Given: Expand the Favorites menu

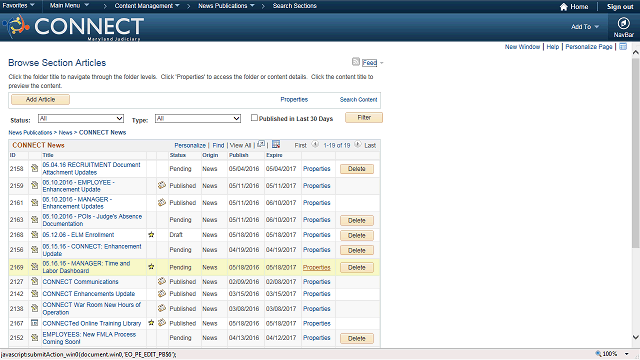Looking at the screenshot, I should point(18,5).
